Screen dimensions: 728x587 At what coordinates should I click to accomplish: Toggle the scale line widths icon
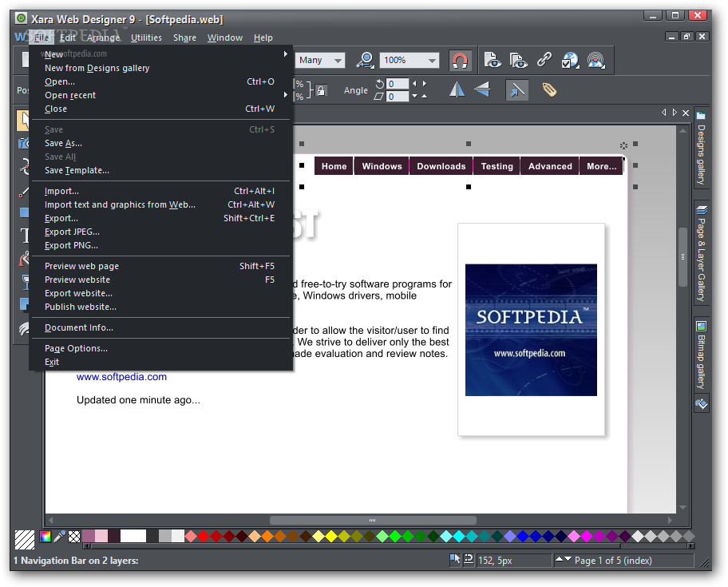tap(516, 89)
